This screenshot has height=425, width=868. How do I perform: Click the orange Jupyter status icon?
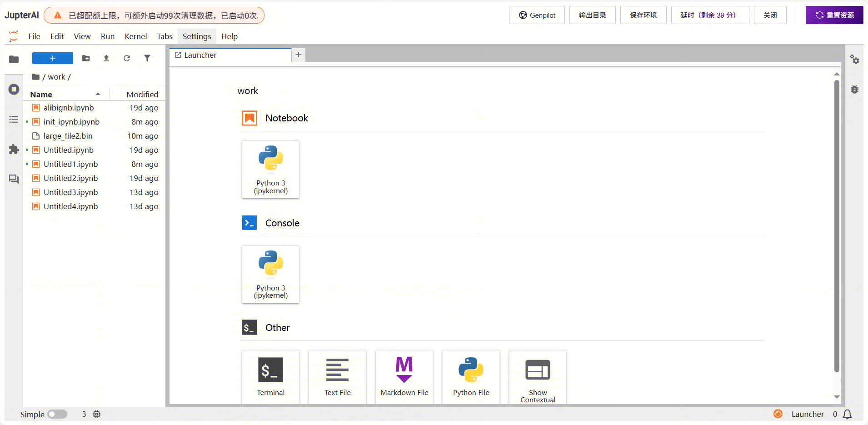(x=778, y=414)
